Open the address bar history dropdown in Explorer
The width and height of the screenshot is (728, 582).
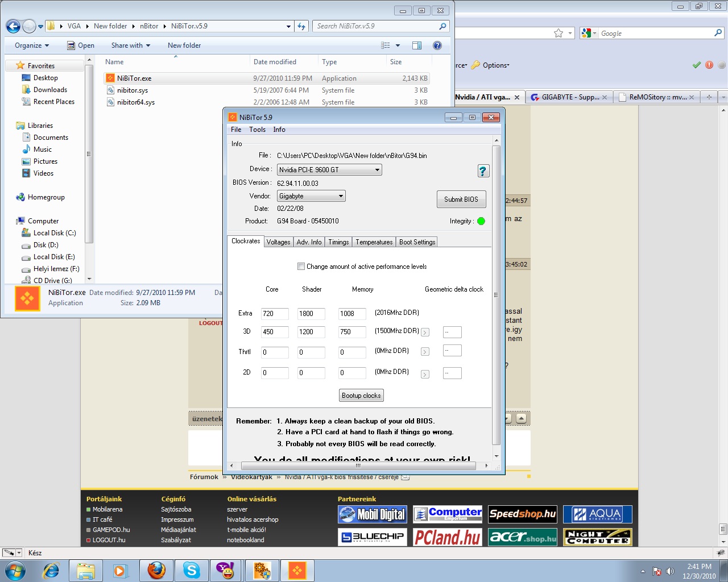coord(288,26)
